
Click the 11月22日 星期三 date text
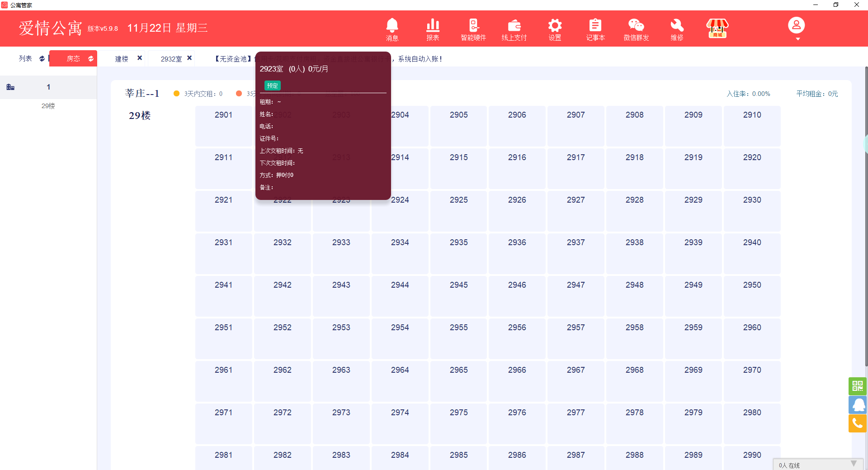tap(167, 28)
